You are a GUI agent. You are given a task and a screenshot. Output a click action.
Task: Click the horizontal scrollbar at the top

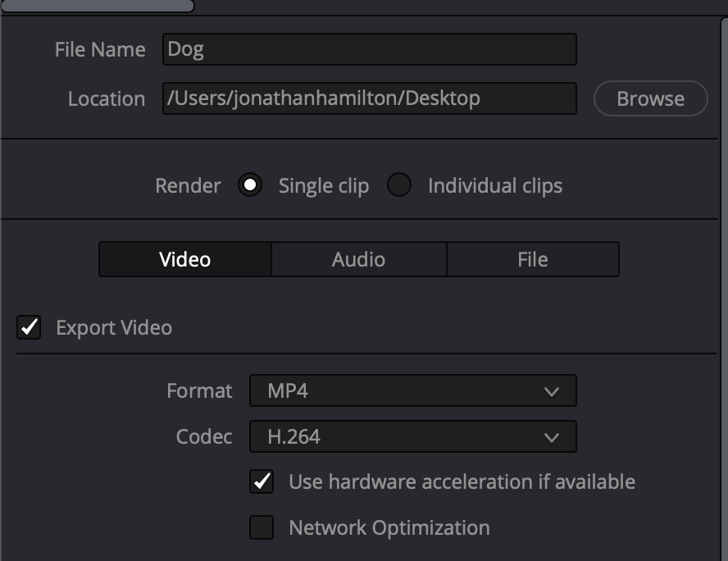coord(98,6)
